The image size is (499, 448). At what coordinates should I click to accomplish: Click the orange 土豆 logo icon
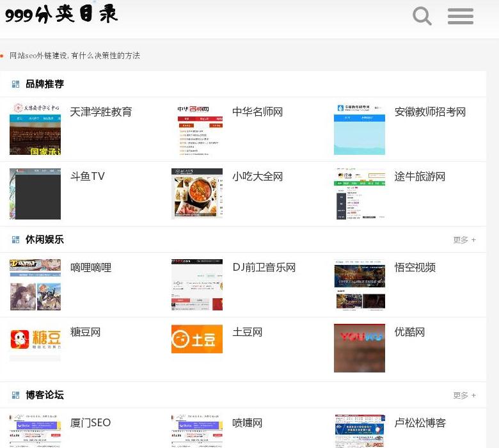(x=197, y=339)
